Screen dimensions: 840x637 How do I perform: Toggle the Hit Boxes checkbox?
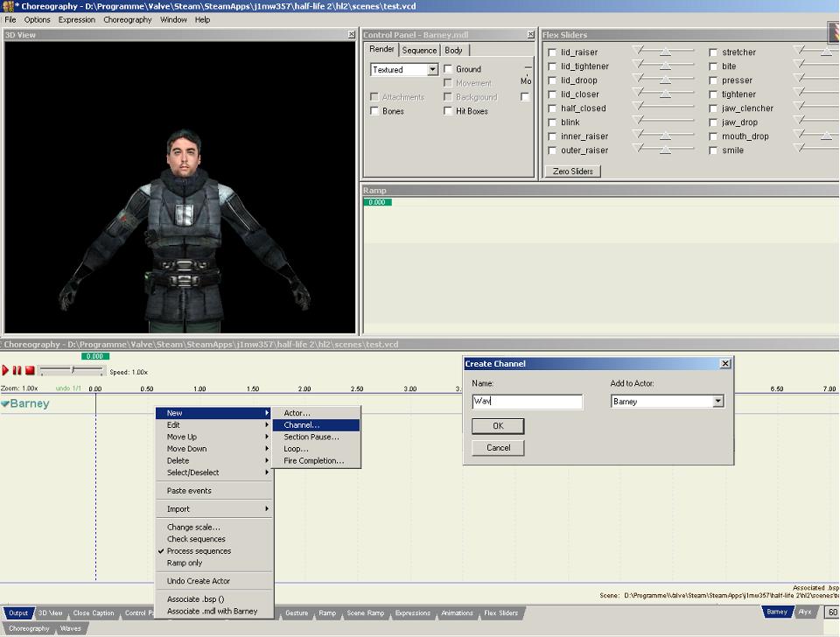(448, 111)
